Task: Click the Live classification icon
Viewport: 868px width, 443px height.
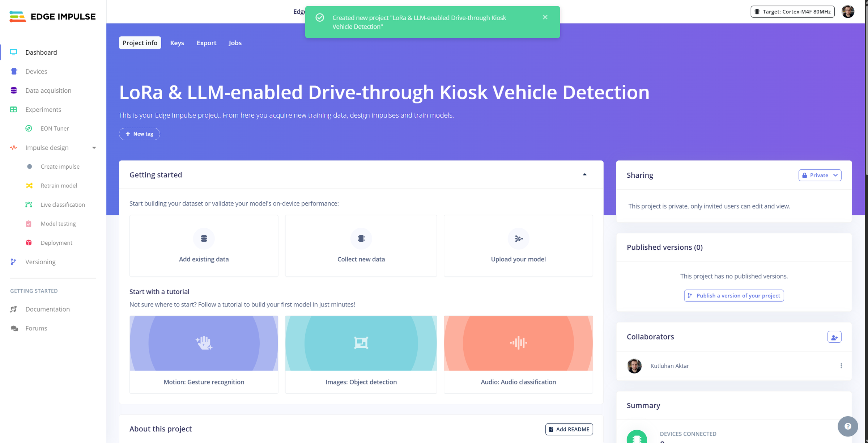Action: coord(29,204)
